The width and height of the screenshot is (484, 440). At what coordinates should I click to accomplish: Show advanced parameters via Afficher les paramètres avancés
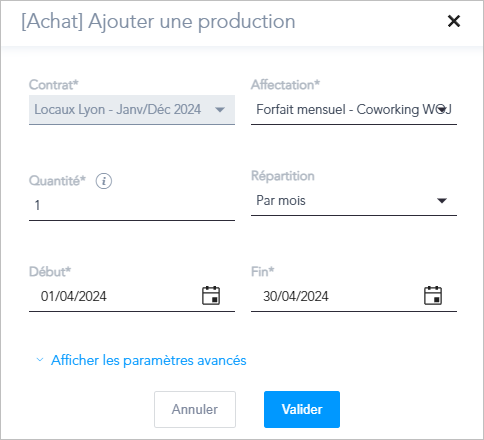pyautogui.click(x=149, y=360)
